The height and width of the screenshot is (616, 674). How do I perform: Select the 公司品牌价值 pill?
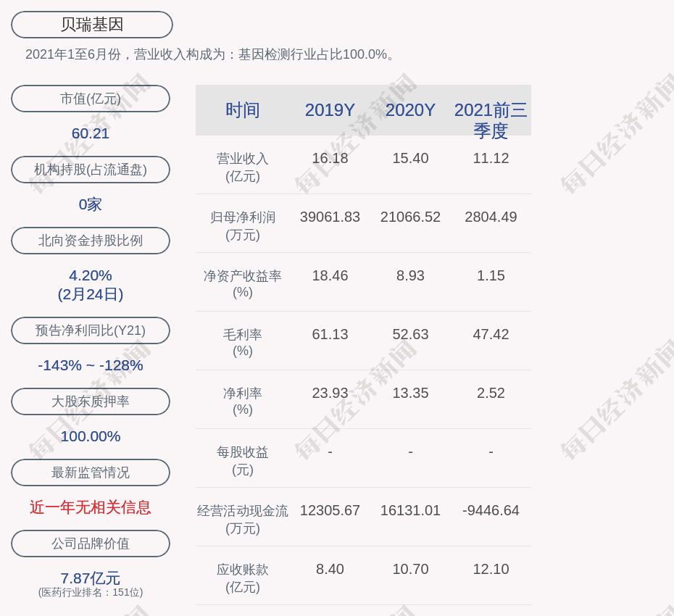point(91,544)
